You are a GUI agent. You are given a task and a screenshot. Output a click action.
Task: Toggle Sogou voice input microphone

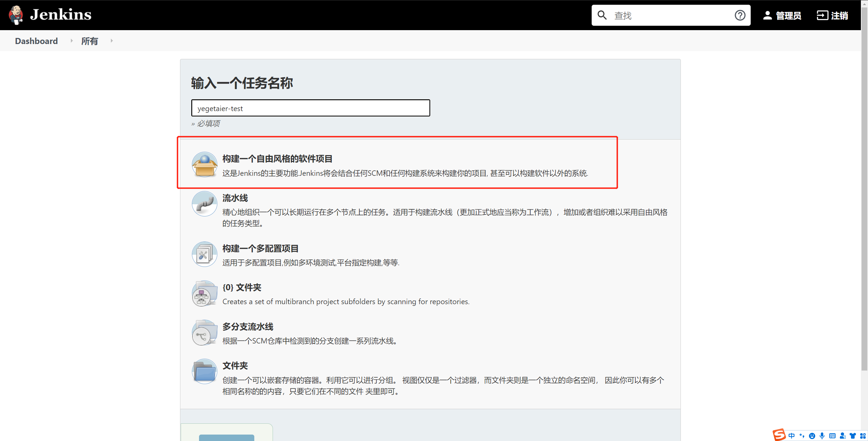coord(822,436)
